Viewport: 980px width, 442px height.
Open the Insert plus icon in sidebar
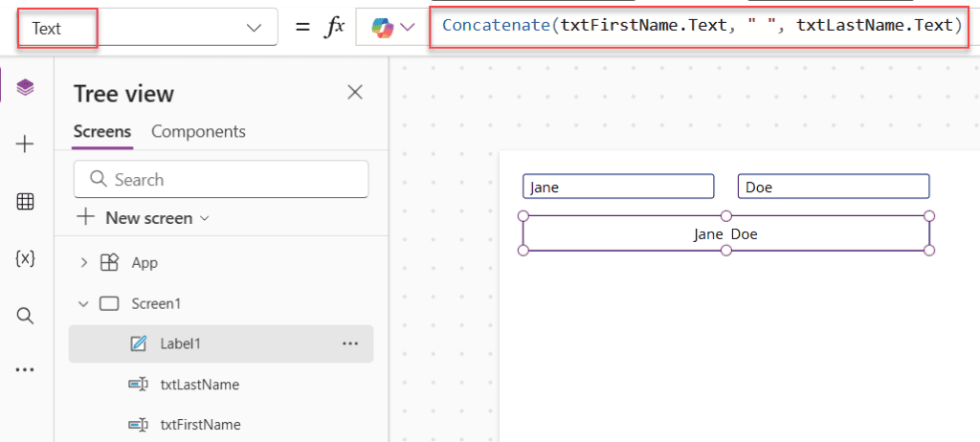pyautogui.click(x=25, y=144)
